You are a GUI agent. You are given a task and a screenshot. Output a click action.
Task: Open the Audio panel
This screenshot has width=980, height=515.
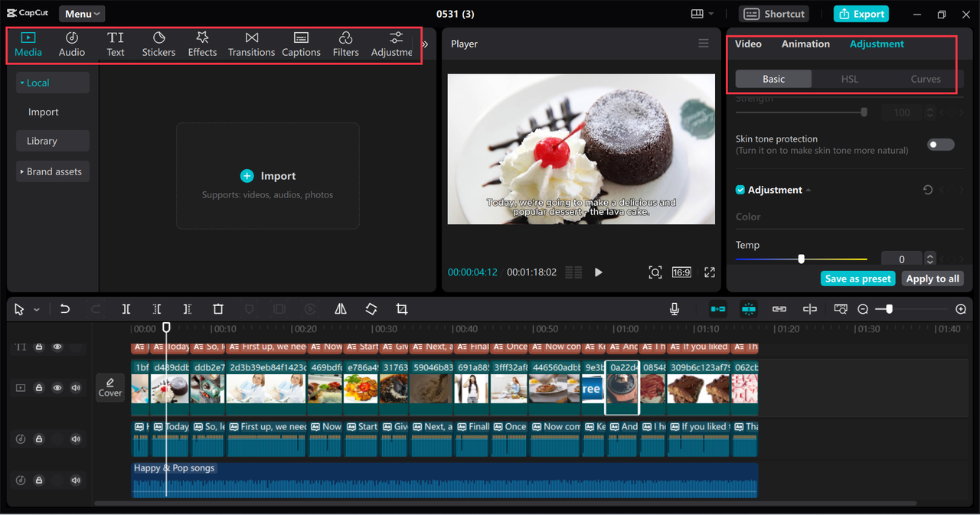tap(72, 44)
